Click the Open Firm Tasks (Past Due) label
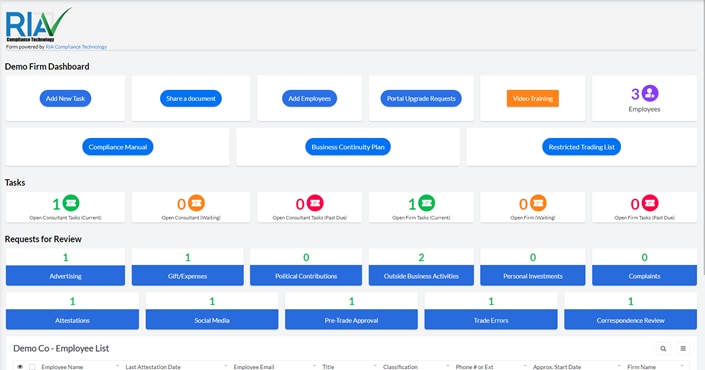The image size is (705, 370). tap(644, 218)
